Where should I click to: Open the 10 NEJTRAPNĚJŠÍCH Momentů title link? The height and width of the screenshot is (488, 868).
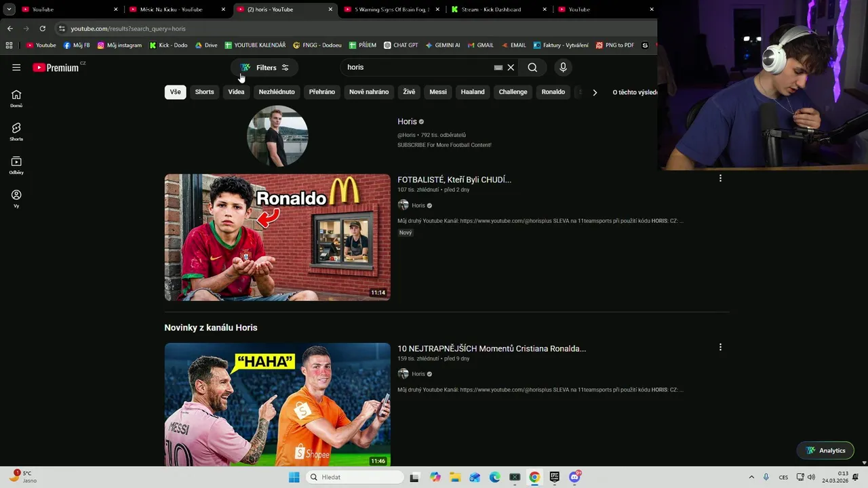click(x=492, y=348)
